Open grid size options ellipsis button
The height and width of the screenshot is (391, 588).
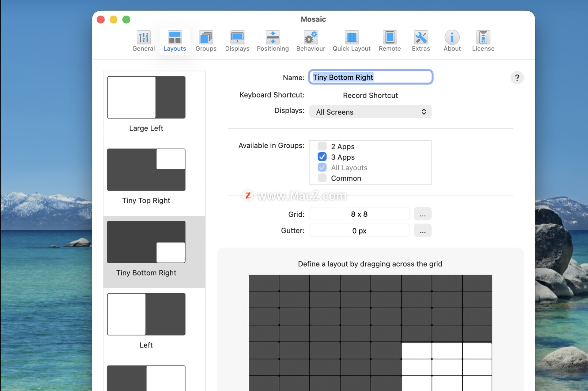pyautogui.click(x=422, y=214)
